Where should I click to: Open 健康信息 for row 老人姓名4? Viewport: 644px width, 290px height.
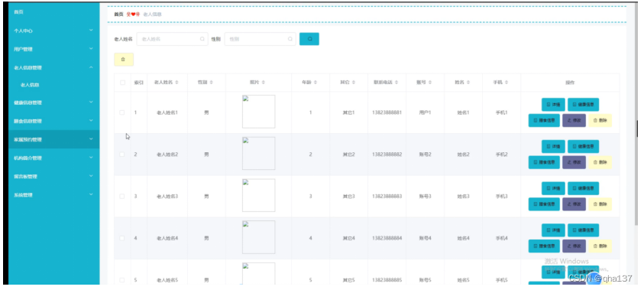[x=583, y=230]
